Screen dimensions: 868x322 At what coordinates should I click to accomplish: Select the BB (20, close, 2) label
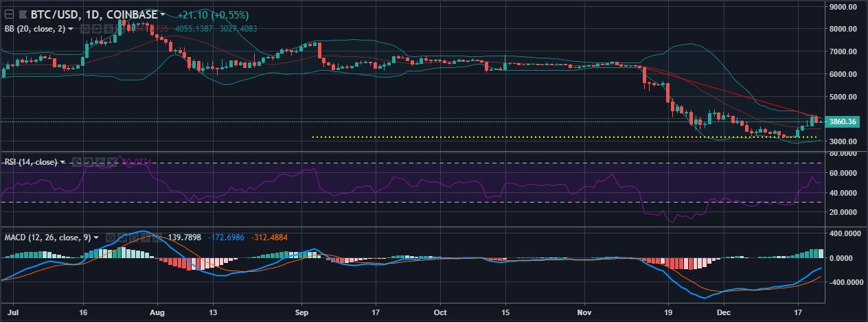coord(34,29)
